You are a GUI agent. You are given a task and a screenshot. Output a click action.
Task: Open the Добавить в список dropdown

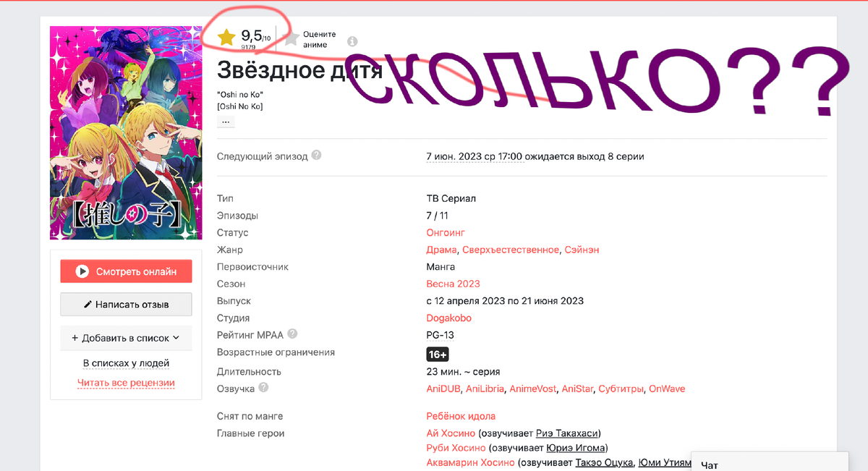(126, 338)
